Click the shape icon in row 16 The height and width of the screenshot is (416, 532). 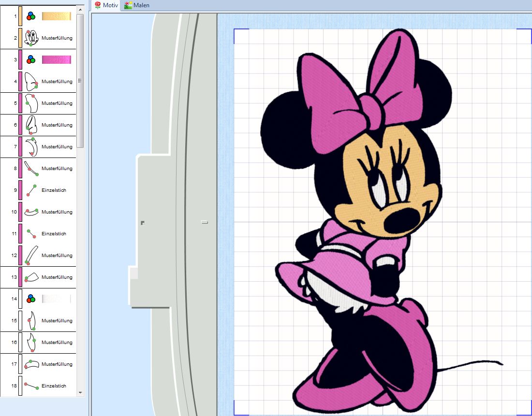31,343
